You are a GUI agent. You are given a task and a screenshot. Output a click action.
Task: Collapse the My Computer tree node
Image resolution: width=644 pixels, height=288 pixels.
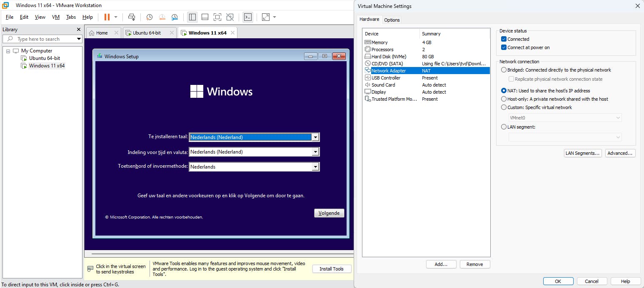coord(8,51)
